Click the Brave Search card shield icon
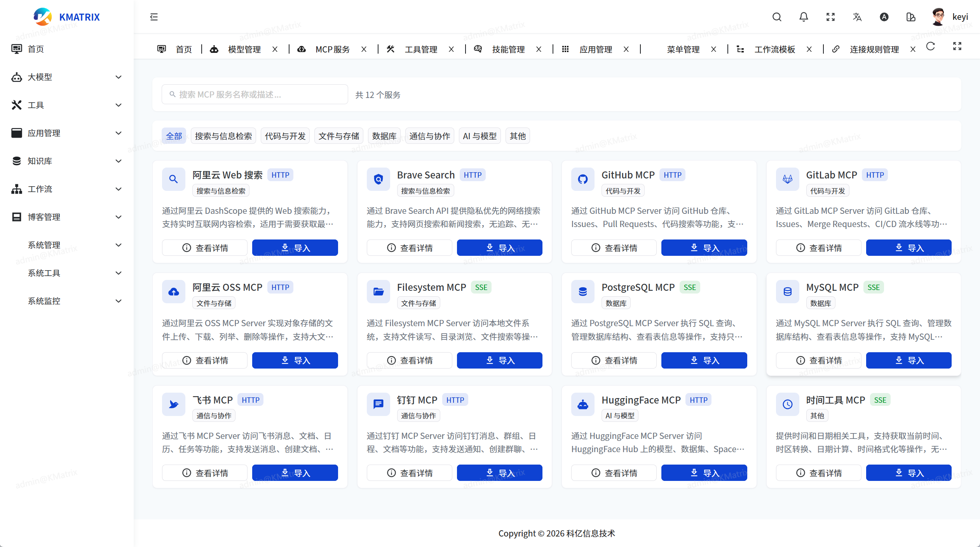Viewport: 980px width, 547px height. click(378, 179)
